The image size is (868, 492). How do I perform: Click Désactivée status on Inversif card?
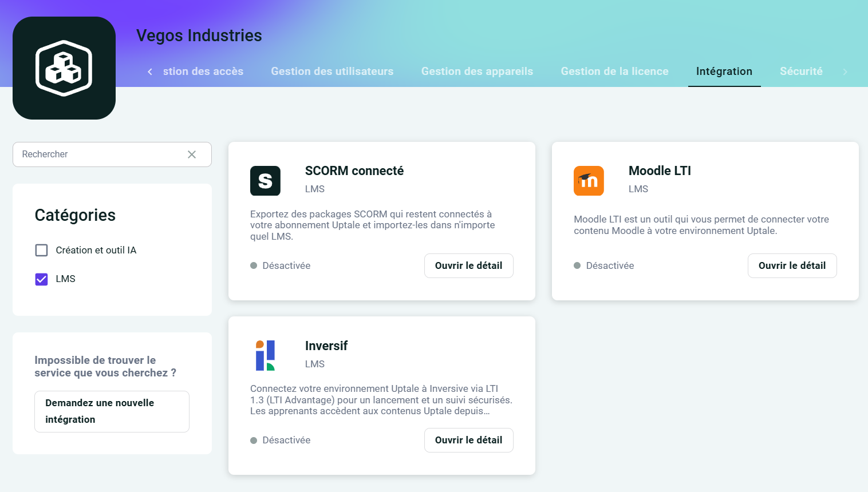(x=281, y=440)
